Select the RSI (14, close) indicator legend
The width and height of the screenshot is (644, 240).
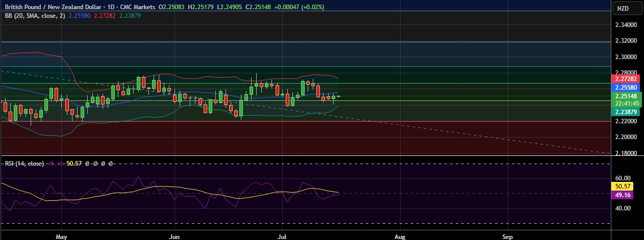pyautogui.click(x=24, y=164)
